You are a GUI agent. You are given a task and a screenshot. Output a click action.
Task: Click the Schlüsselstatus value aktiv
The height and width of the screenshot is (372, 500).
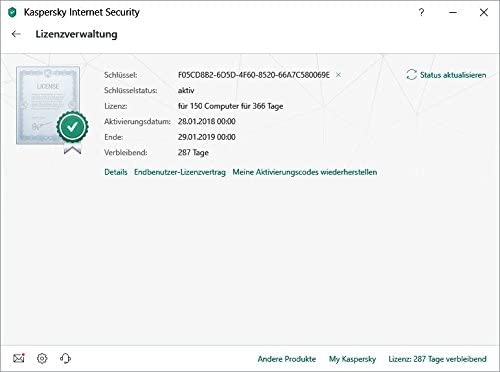pyautogui.click(x=186, y=90)
